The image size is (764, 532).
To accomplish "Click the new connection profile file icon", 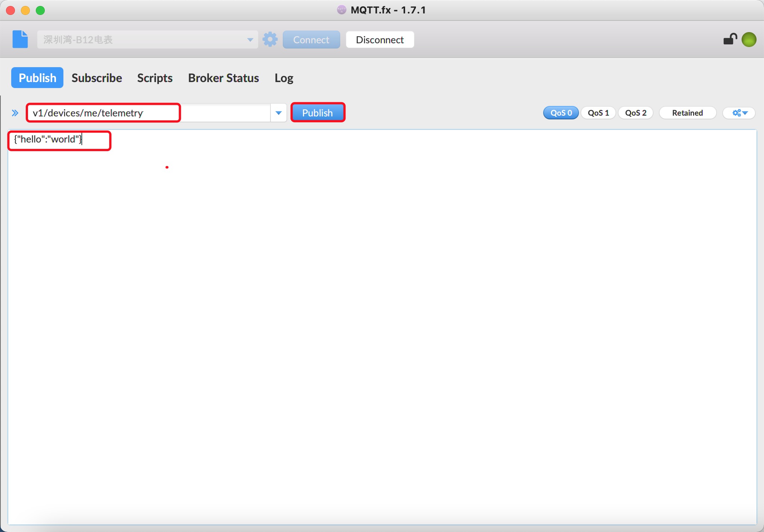I will (x=20, y=39).
